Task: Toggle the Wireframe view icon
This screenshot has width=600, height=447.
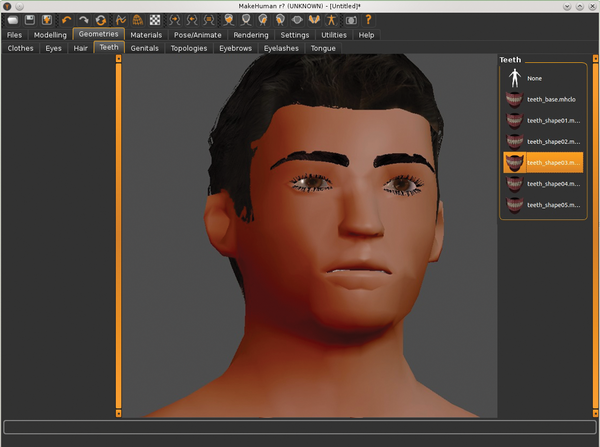Action: tap(138, 20)
